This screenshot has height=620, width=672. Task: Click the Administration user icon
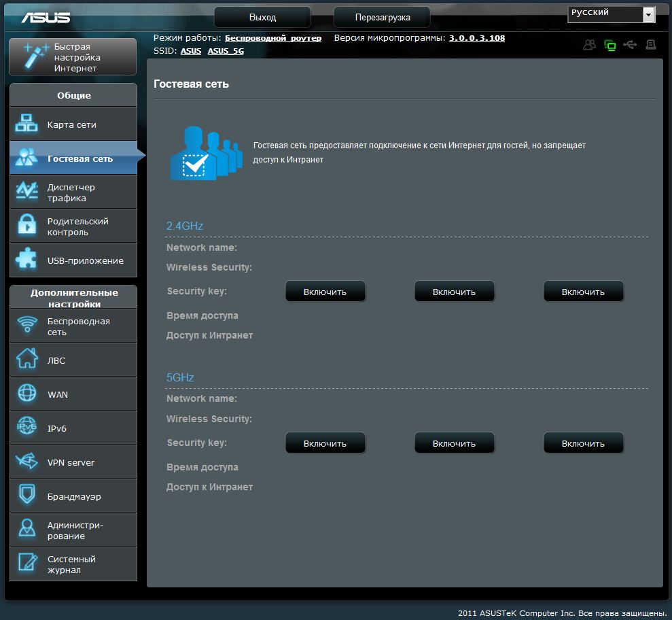tap(27, 528)
